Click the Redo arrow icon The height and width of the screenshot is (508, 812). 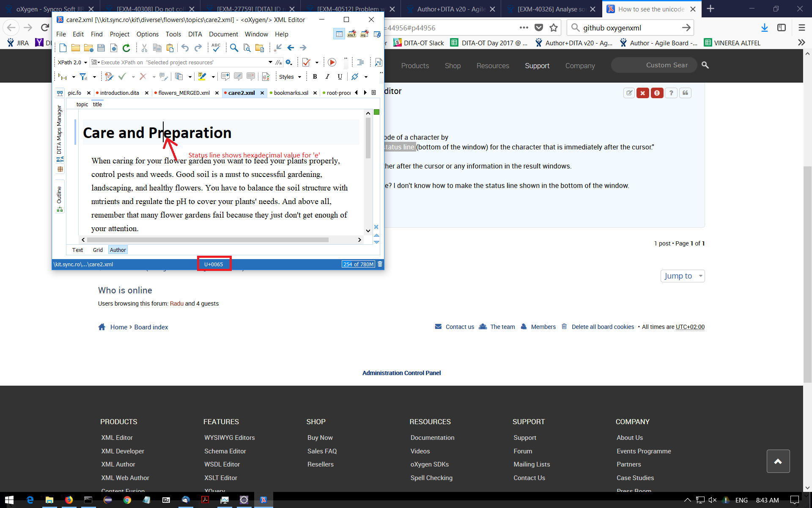[198, 48]
